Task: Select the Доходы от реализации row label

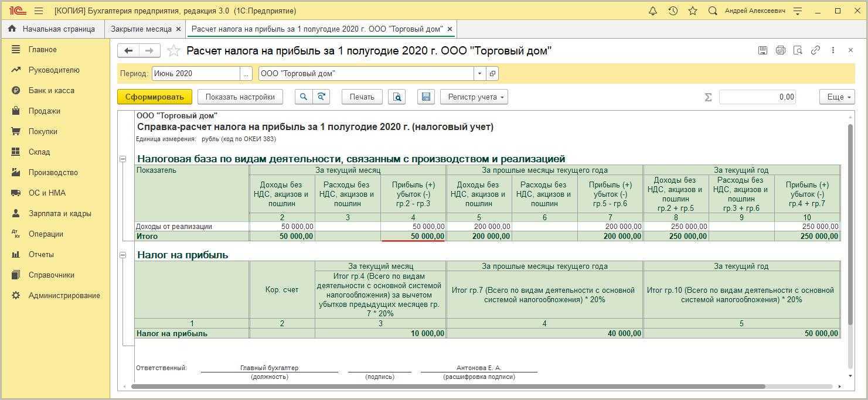Action: point(173,226)
